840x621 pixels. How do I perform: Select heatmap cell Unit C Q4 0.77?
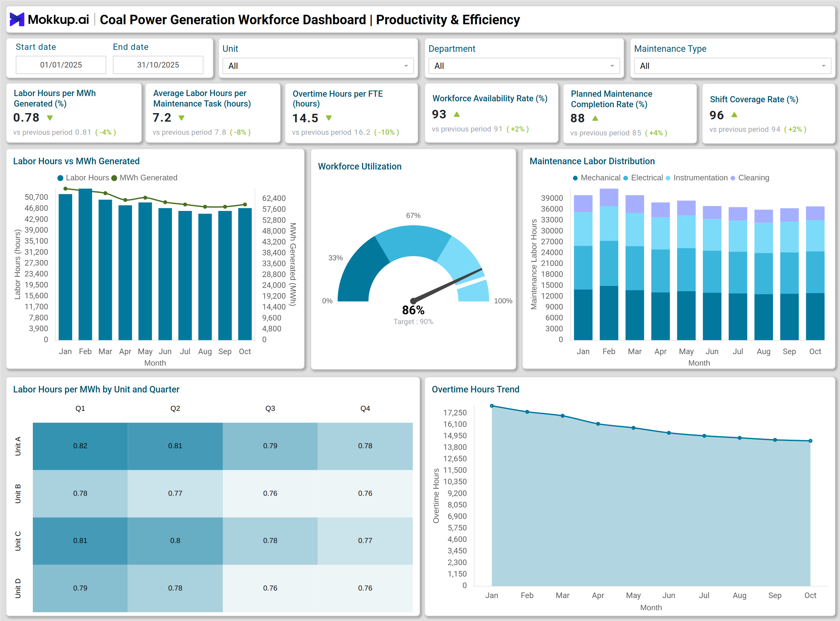(x=365, y=541)
